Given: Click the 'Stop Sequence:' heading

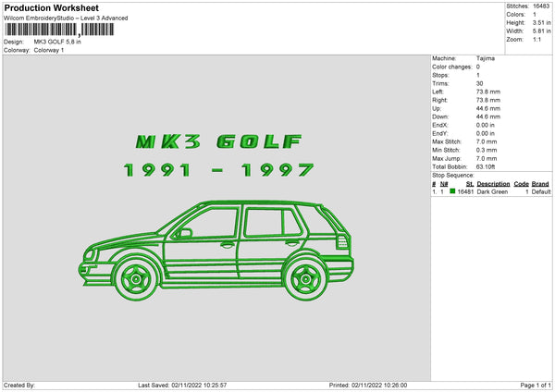Looking at the screenshot, I should click(452, 176).
